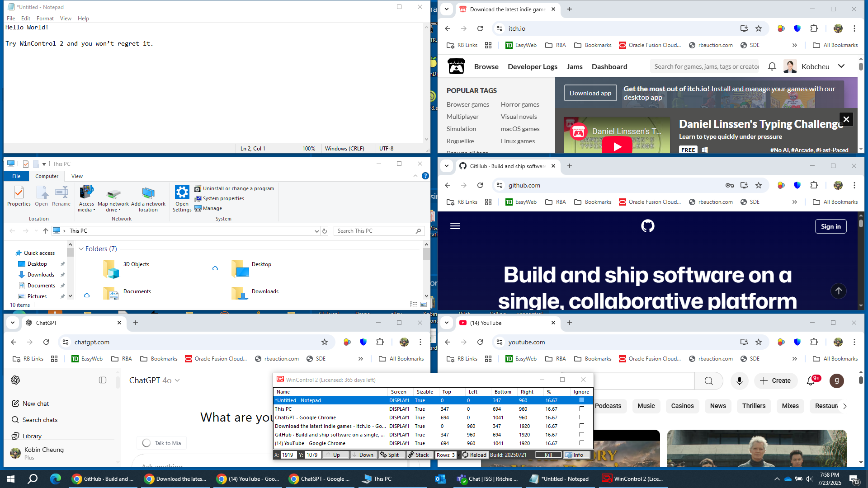Expand ChatGPT 4o model selector
Image resolution: width=868 pixels, height=488 pixels.
click(x=155, y=380)
